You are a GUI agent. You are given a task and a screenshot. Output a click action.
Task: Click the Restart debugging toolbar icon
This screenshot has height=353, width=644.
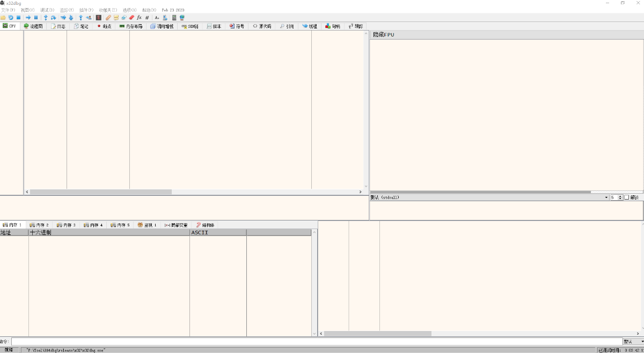point(11,18)
